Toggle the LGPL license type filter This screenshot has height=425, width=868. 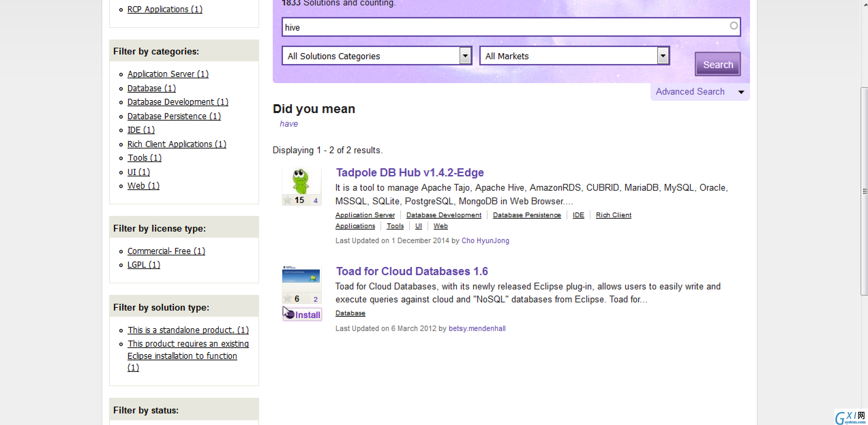coord(143,265)
